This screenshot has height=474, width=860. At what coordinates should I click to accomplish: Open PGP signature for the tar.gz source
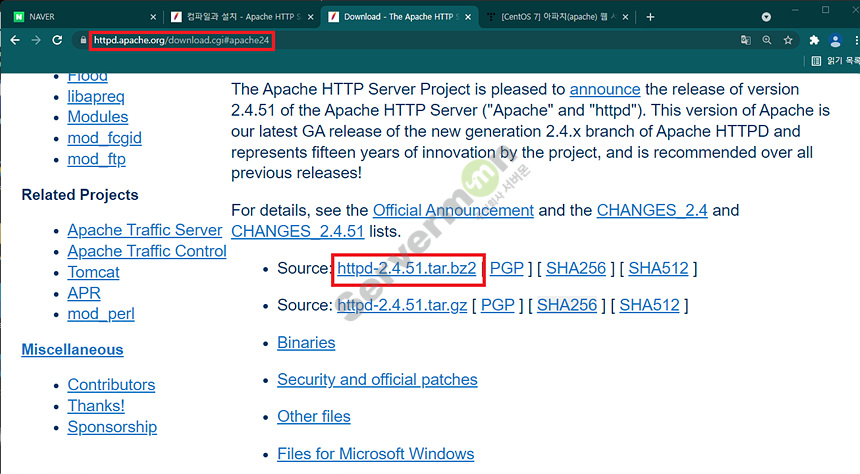click(497, 305)
